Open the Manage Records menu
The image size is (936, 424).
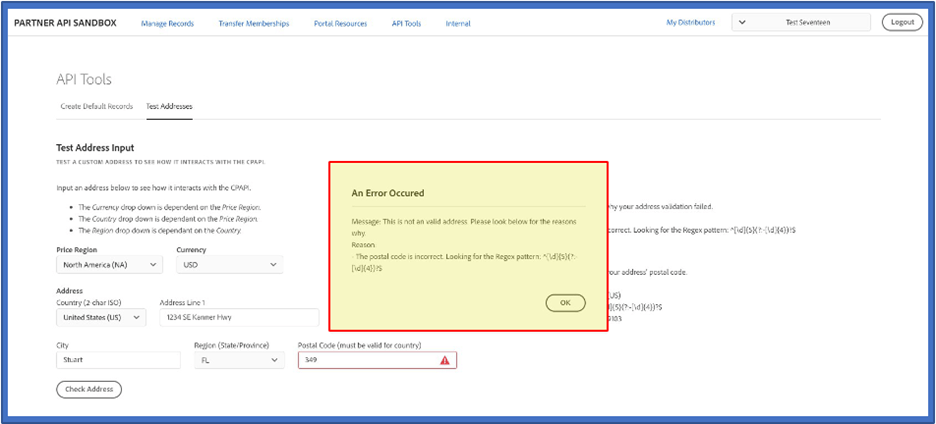tap(167, 23)
